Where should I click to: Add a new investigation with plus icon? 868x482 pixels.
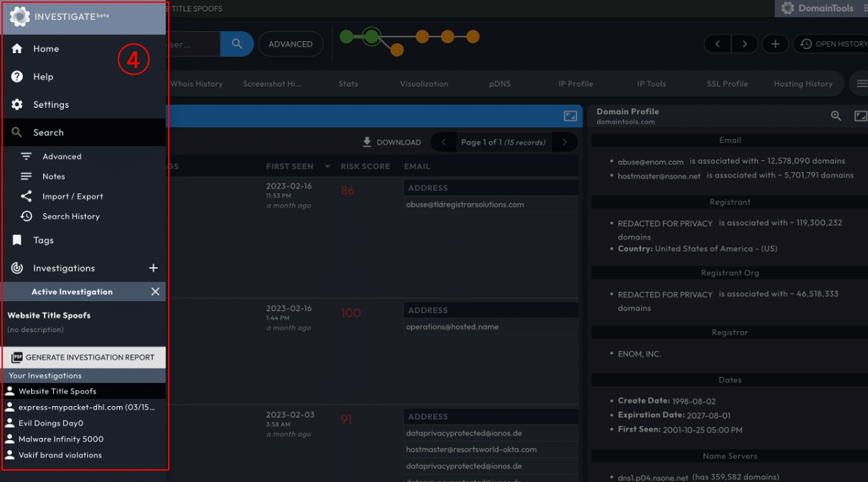(153, 268)
